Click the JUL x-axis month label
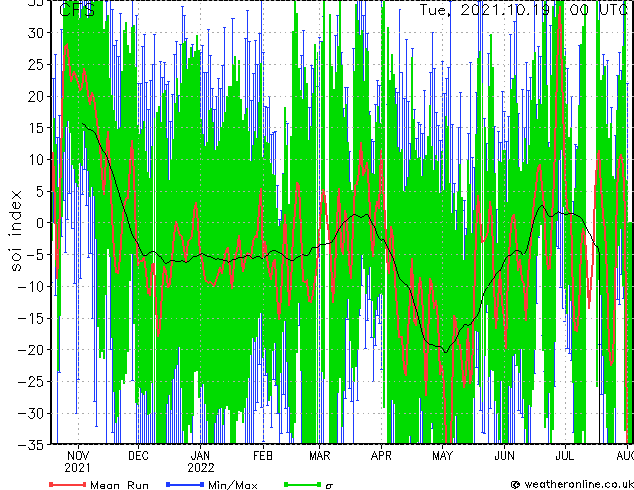This screenshot has width=634, height=490. [564, 456]
